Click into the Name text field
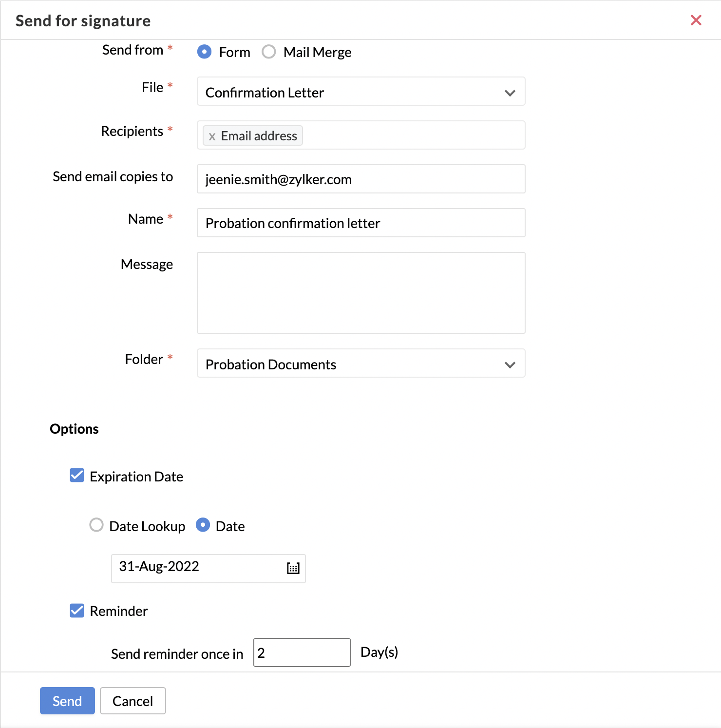The image size is (721, 728). coord(361,223)
